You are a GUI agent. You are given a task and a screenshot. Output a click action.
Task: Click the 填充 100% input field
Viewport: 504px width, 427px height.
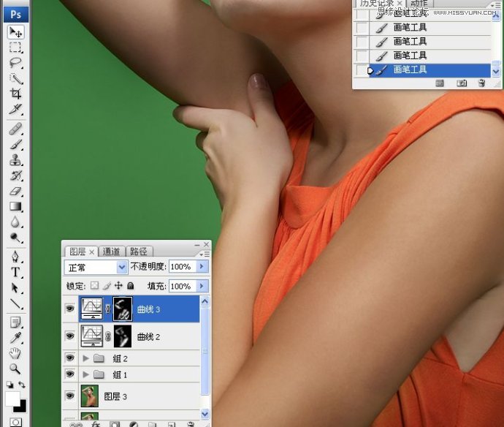point(183,286)
